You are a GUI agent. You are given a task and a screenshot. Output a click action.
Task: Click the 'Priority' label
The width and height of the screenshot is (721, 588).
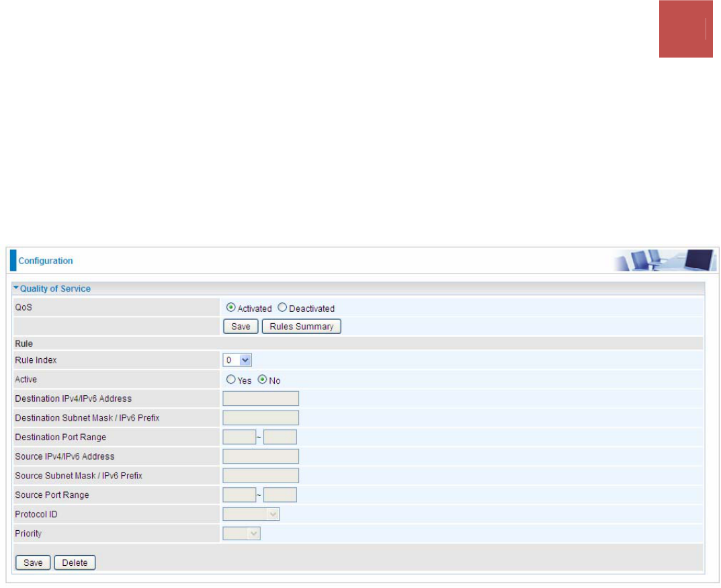[28, 534]
